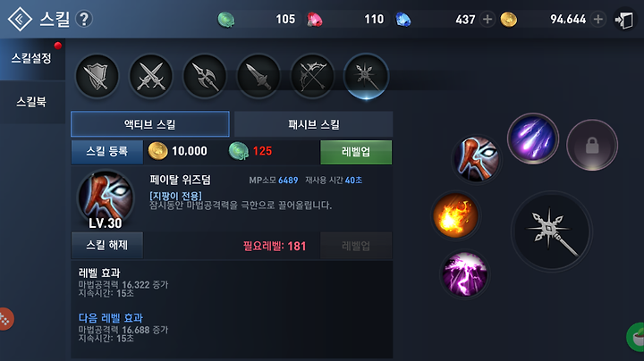Open the help question mark icon
Image resolution: width=644 pixels, height=361 pixels.
(84, 19)
